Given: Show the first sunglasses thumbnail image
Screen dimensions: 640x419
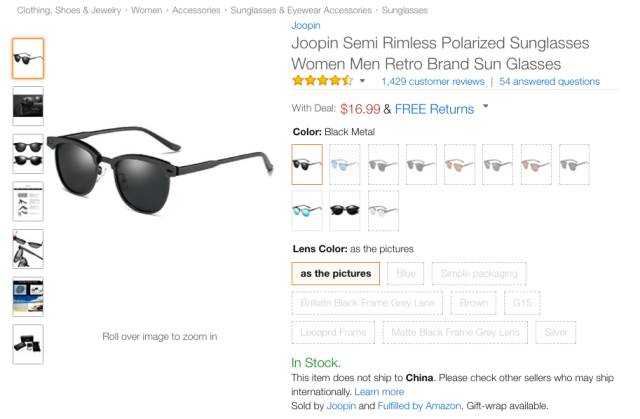Looking at the screenshot, I should pyautogui.click(x=28, y=58).
